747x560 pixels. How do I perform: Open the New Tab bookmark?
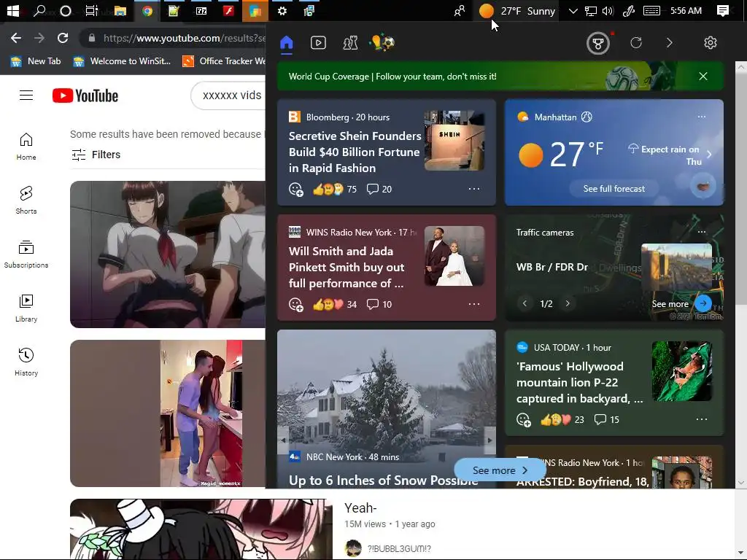point(36,61)
